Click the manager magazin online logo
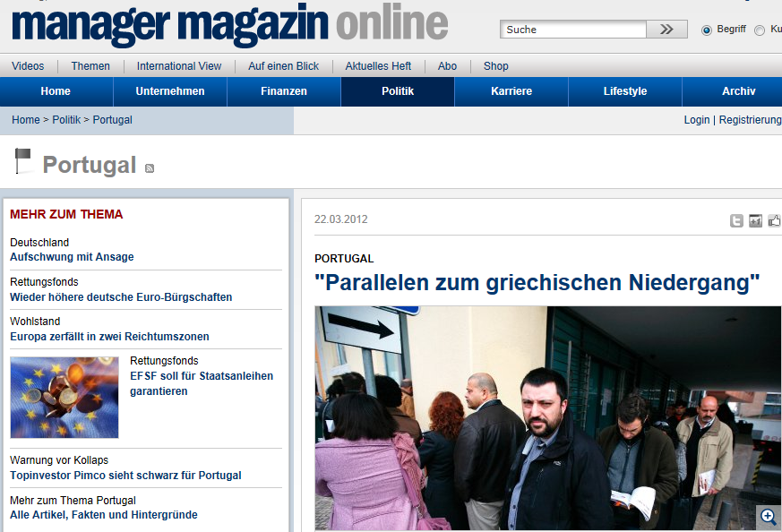 [x=229, y=25]
